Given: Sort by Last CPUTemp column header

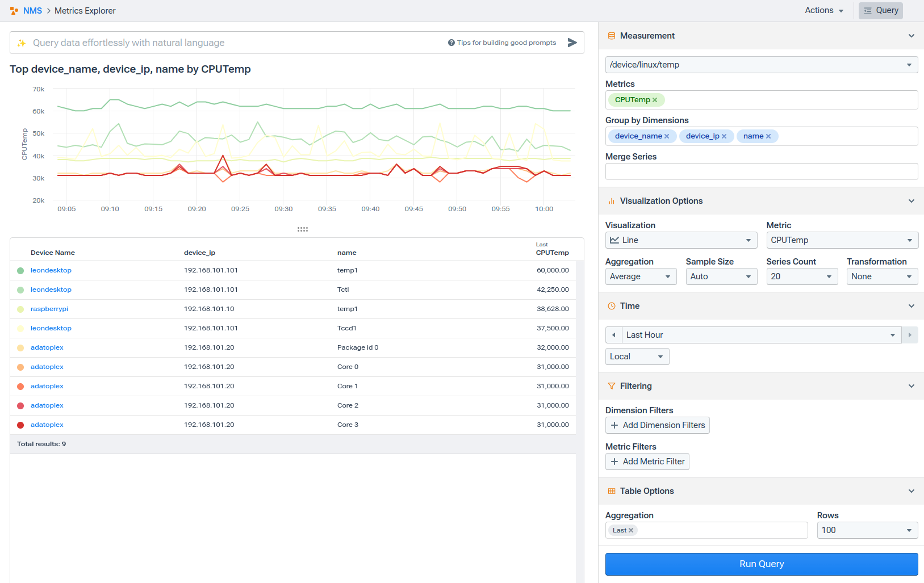Looking at the screenshot, I should (x=553, y=249).
